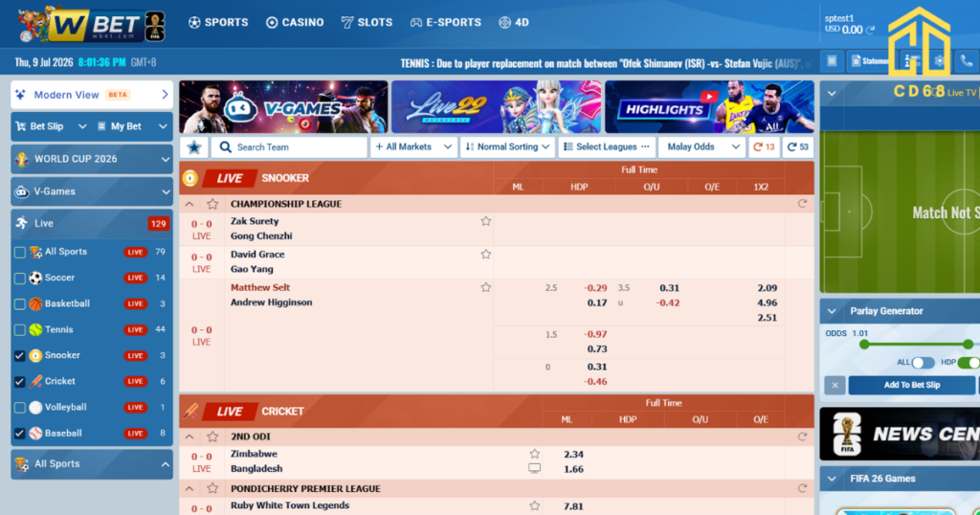Screen dimensions: 980x515
Task: Select Zimbabwe moneyline odds 2.34
Action: (573, 455)
